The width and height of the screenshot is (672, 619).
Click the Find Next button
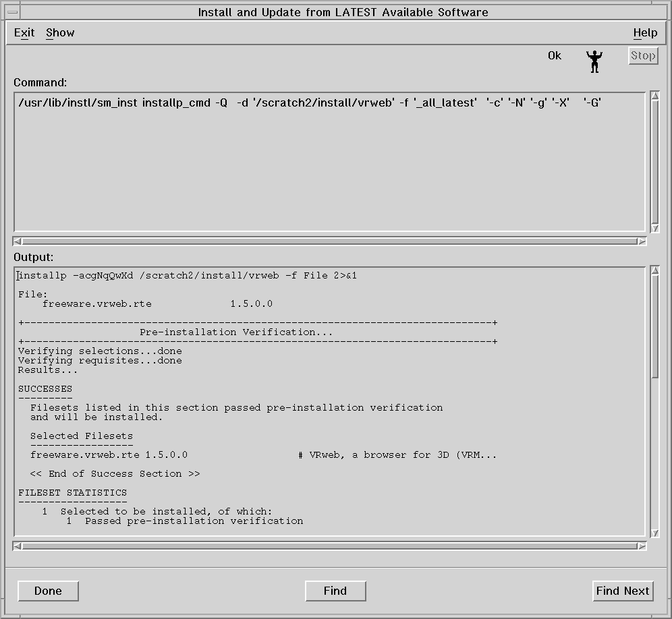click(622, 591)
